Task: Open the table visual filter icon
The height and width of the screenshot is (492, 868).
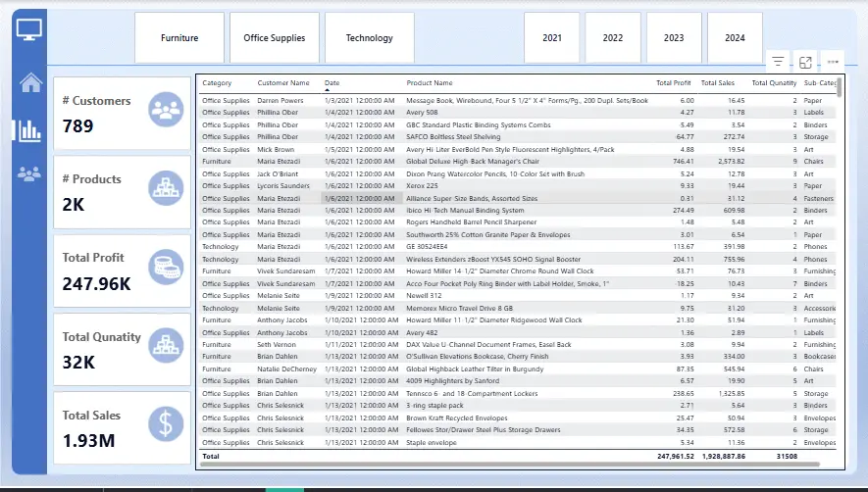Action: point(778,62)
